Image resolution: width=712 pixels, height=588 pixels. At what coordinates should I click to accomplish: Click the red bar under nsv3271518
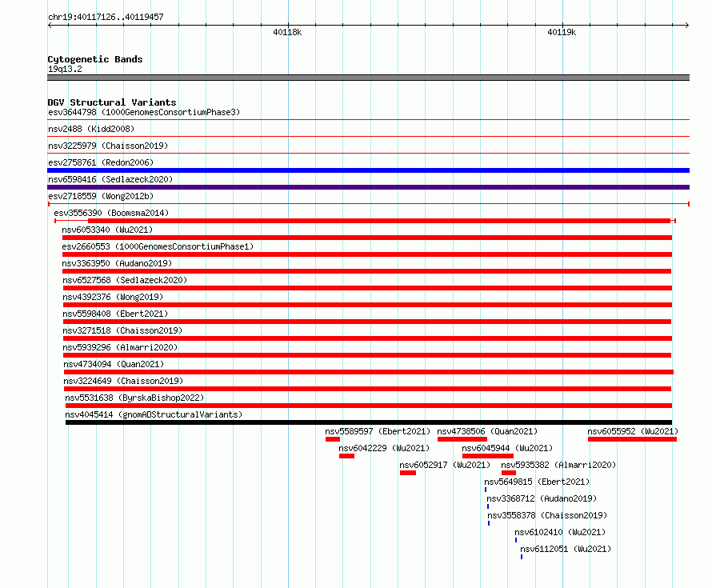click(367, 338)
